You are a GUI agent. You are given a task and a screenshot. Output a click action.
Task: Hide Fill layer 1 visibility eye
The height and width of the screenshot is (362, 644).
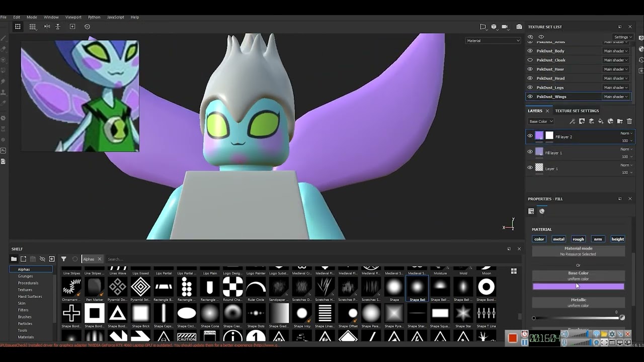(530, 152)
